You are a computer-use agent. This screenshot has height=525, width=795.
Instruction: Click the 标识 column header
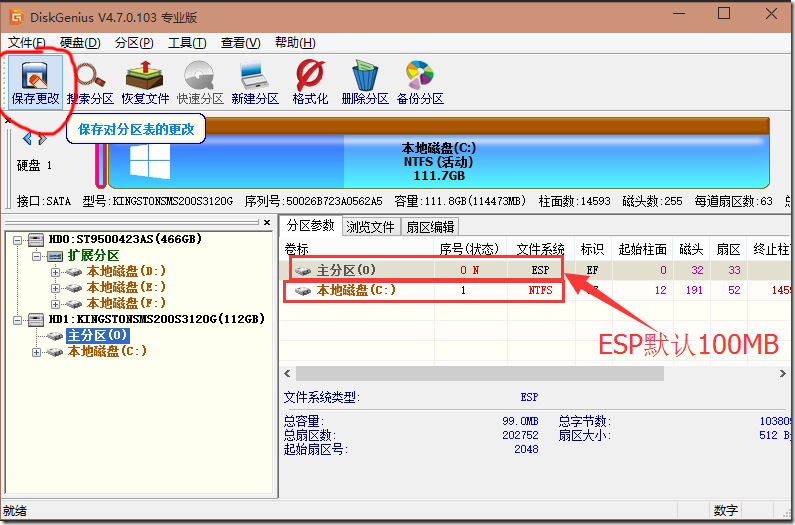[592, 249]
